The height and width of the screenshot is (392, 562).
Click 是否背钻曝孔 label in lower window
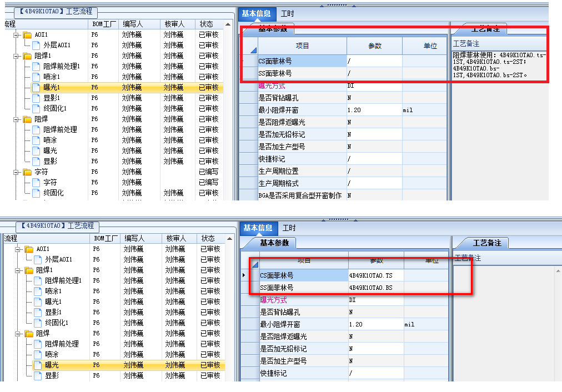(x=280, y=313)
